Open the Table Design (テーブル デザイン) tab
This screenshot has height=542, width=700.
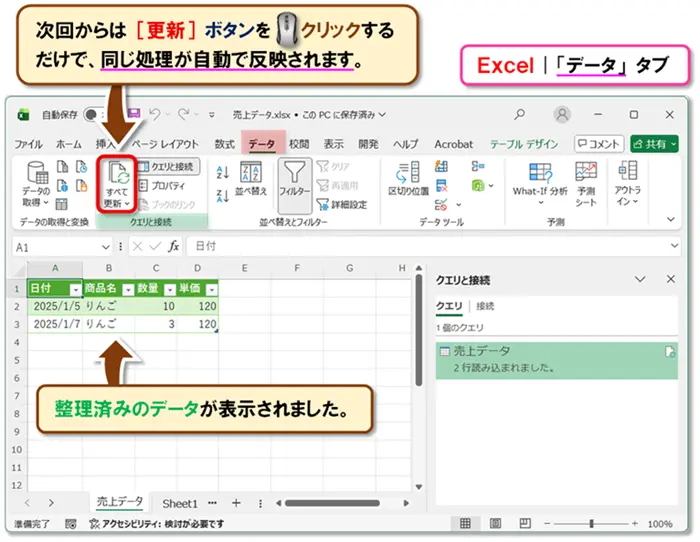[524, 144]
